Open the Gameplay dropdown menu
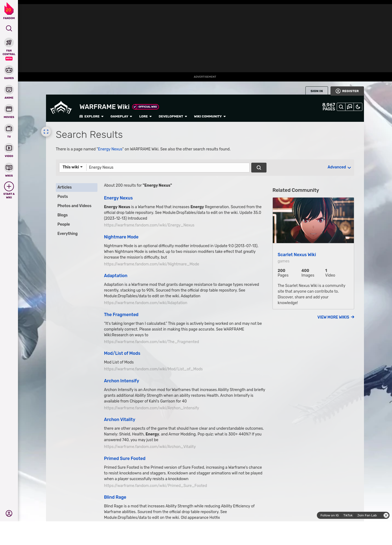Viewport: 392px width, 545px height. [121, 116]
